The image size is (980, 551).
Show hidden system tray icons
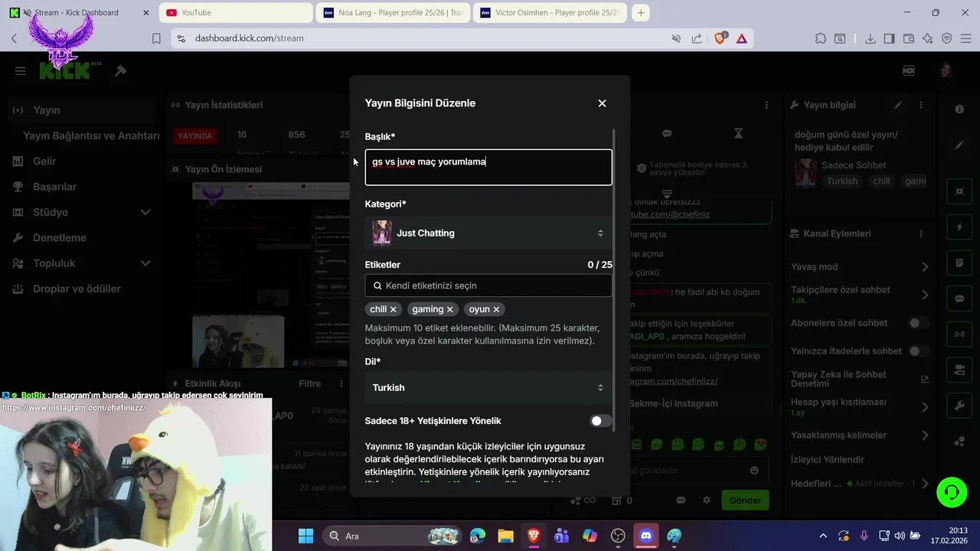click(x=823, y=536)
